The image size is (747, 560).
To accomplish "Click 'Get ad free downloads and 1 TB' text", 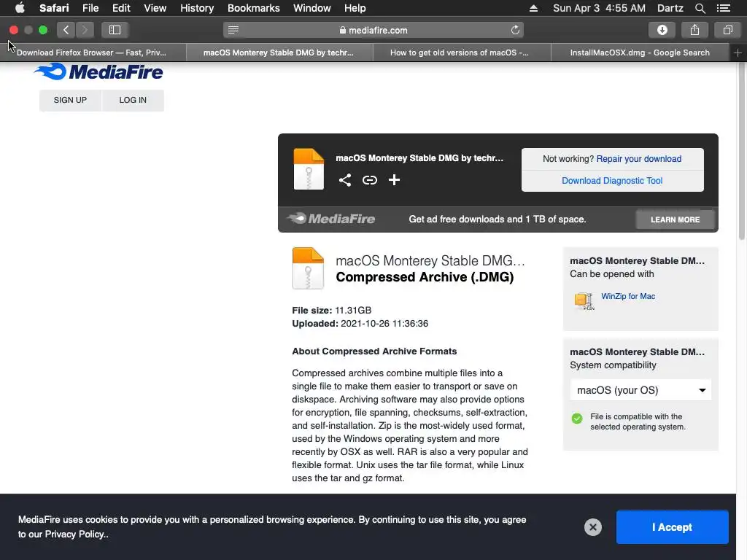I will coord(498,219).
